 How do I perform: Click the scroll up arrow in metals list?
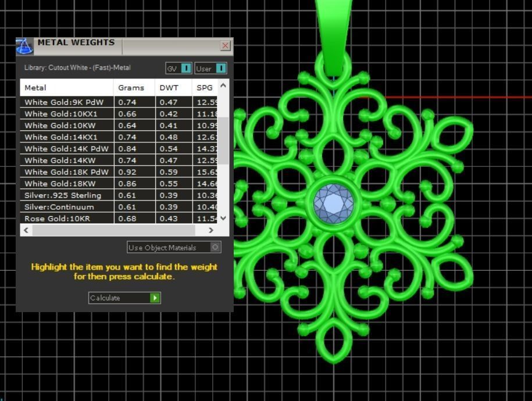click(x=223, y=85)
